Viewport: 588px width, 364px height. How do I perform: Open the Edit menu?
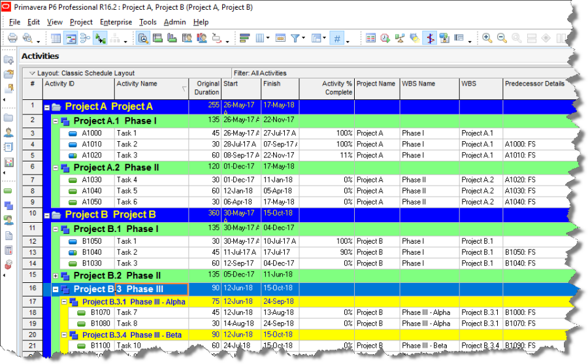click(33, 22)
